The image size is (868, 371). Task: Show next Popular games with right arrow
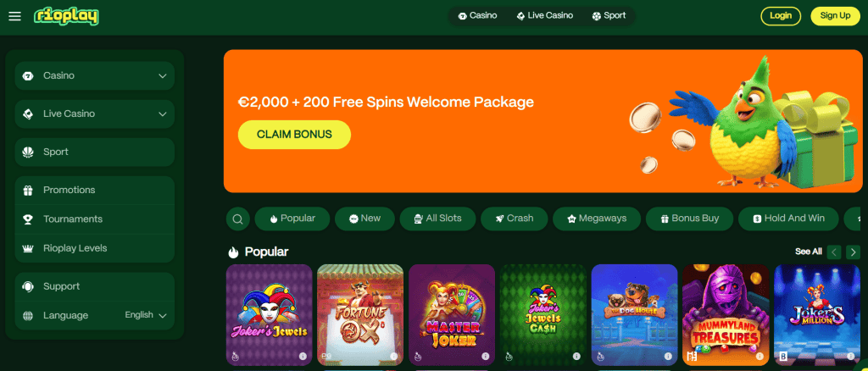coord(853,252)
